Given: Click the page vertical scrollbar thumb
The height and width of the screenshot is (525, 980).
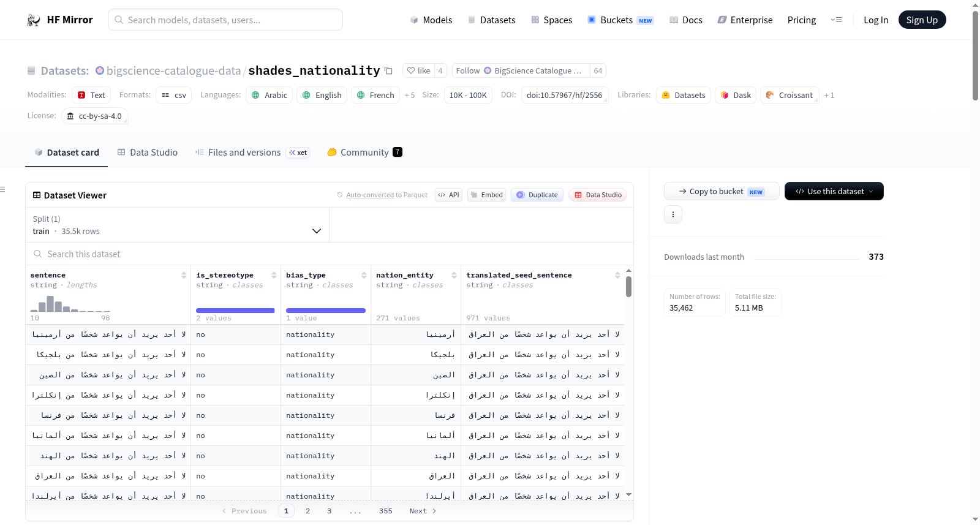Looking at the screenshot, I should (975, 55).
